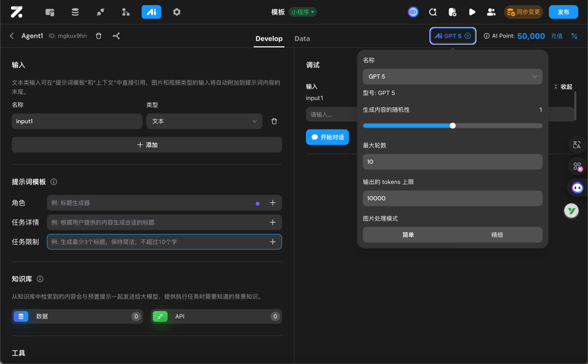Image resolution: width=588 pixels, height=364 pixels.
Task: Collapse the debug panel with 收起
Action: coord(563,87)
